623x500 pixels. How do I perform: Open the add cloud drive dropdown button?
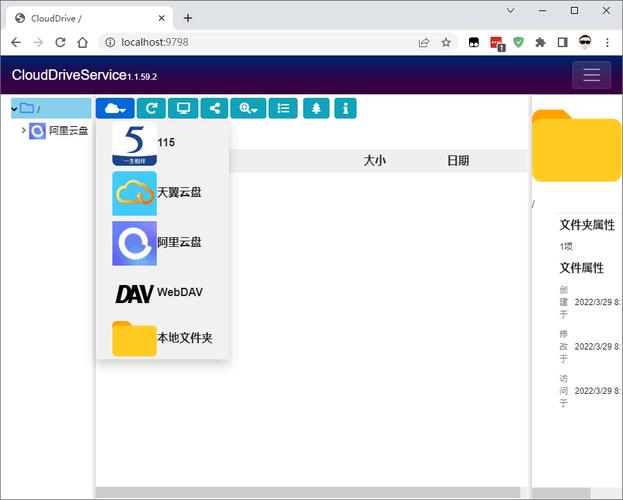point(115,108)
